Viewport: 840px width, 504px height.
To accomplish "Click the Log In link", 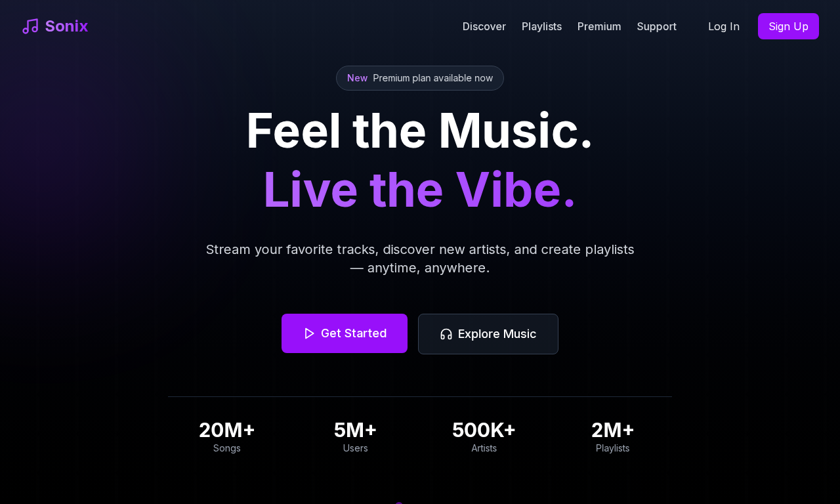I will tap(724, 26).
